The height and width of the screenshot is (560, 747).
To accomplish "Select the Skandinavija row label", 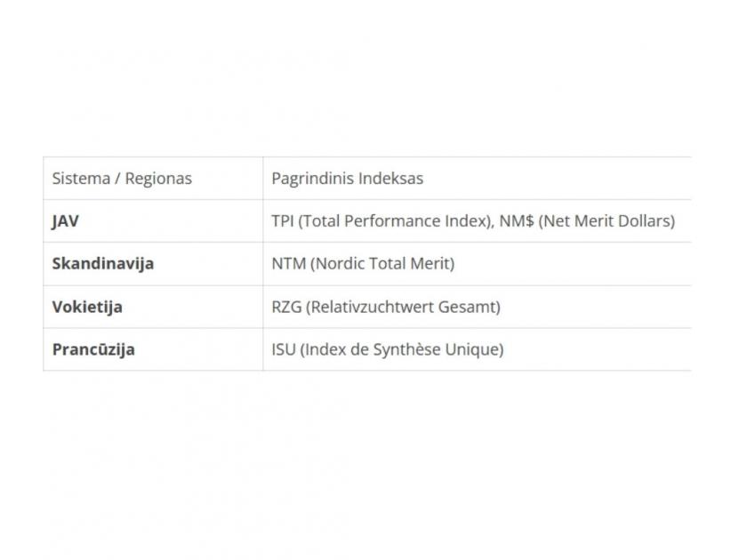I will [103, 264].
